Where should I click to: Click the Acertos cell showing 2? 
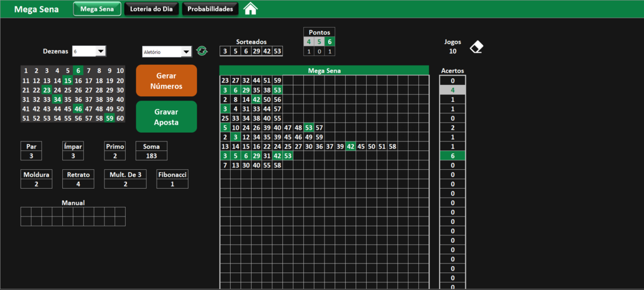pyautogui.click(x=453, y=128)
